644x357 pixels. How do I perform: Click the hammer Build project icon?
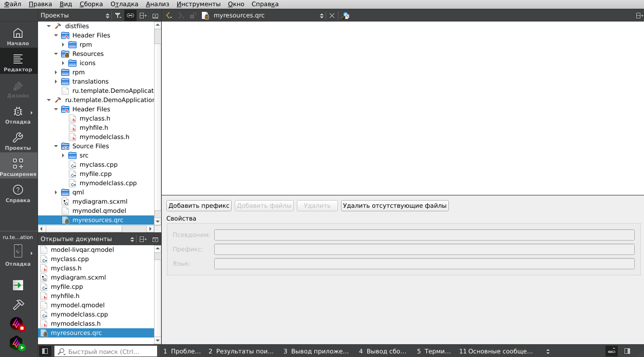click(x=18, y=305)
